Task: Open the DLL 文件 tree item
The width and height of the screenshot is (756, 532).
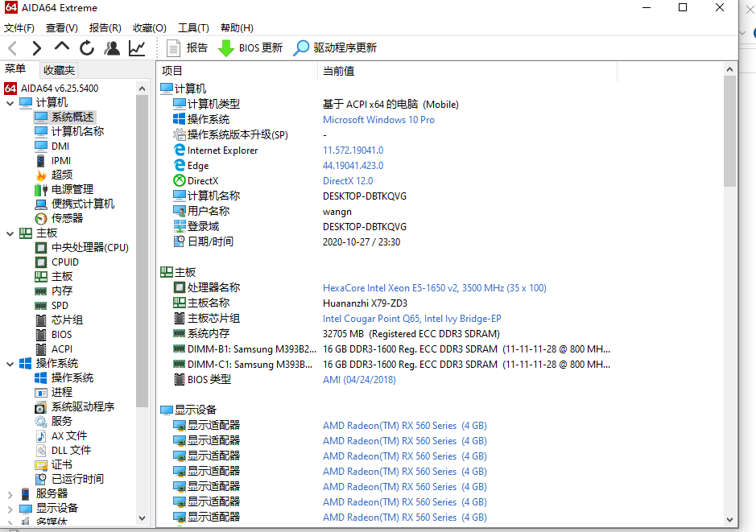Action: [x=63, y=450]
